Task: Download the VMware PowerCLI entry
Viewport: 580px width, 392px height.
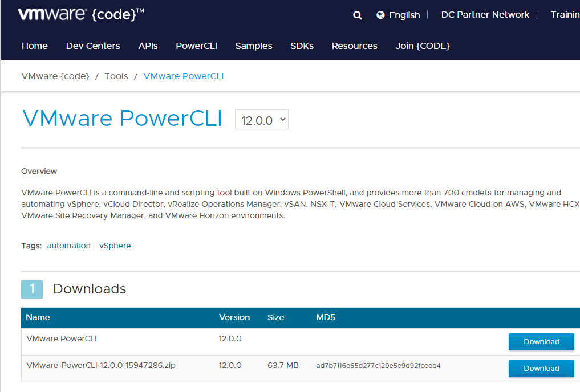Action: point(541,342)
